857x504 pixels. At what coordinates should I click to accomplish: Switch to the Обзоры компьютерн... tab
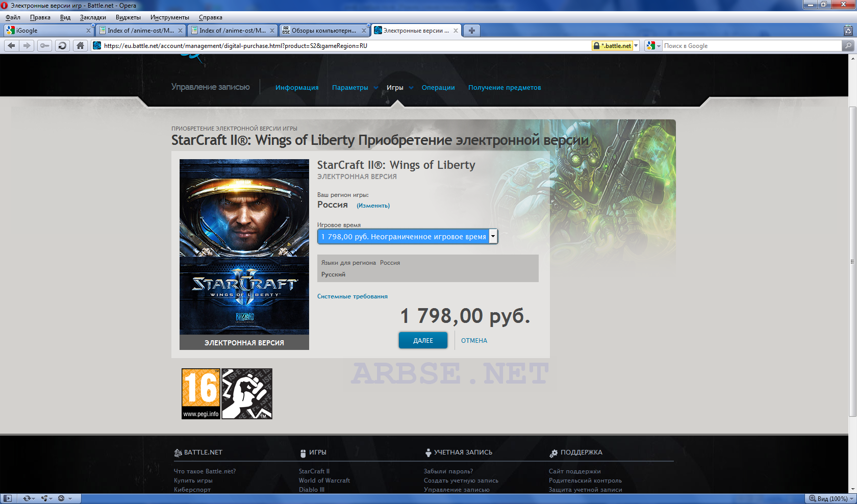[x=324, y=31]
